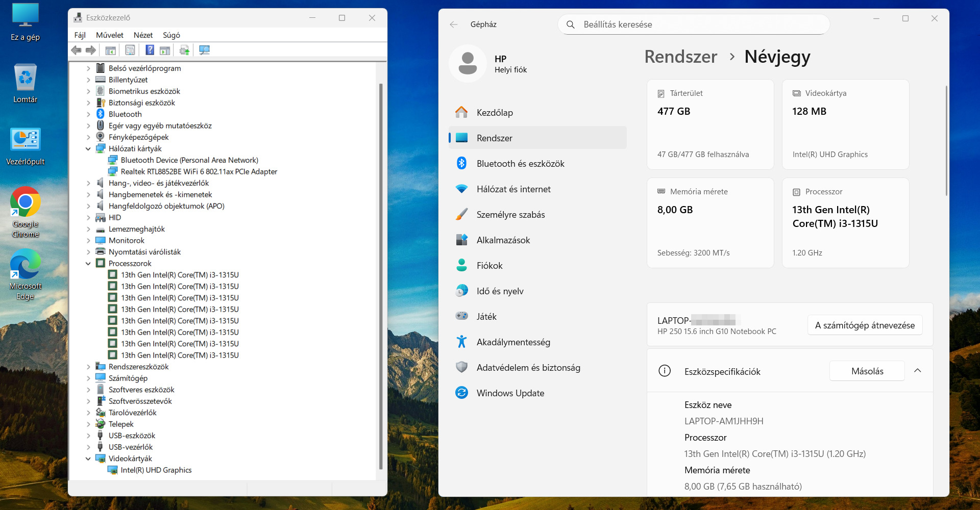Image resolution: width=980 pixels, height=510 pixels.
Task: Expand Hangbemenetek és -kimenetek category
Action: [88, 194]
